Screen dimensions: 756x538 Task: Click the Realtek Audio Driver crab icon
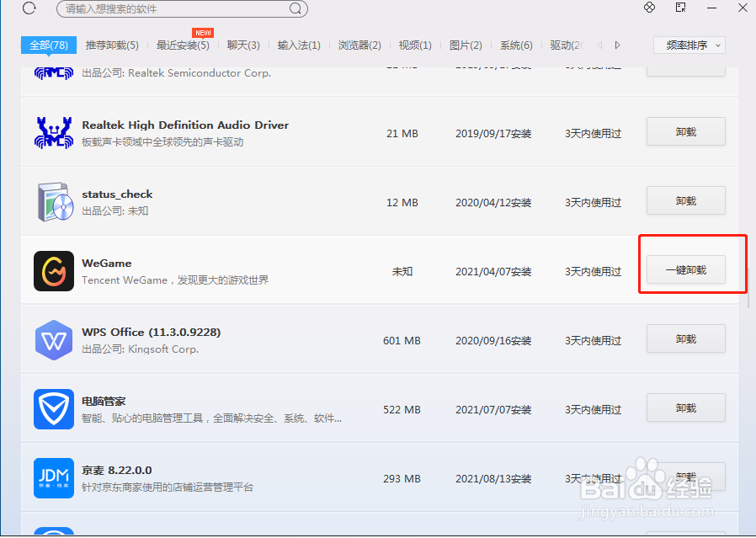(x=53, y=132)
